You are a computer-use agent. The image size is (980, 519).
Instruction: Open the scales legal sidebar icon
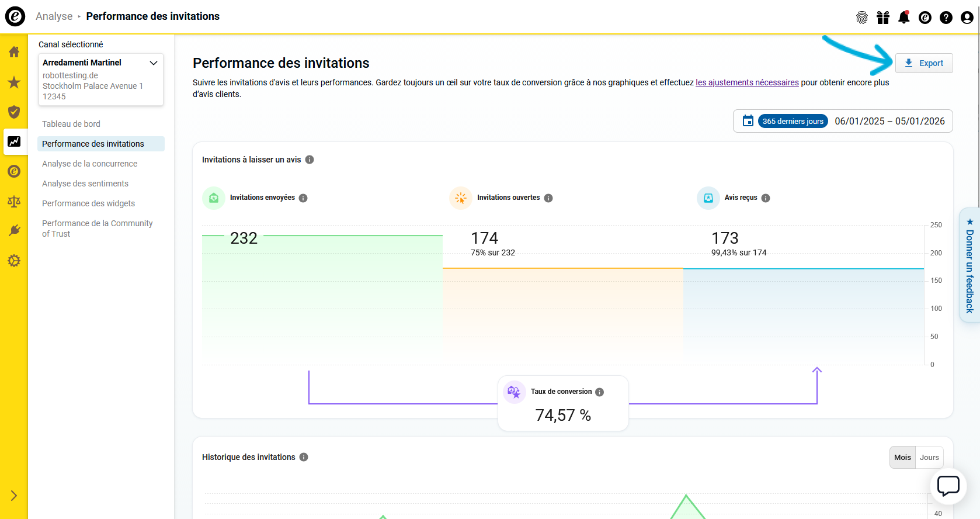14,202
